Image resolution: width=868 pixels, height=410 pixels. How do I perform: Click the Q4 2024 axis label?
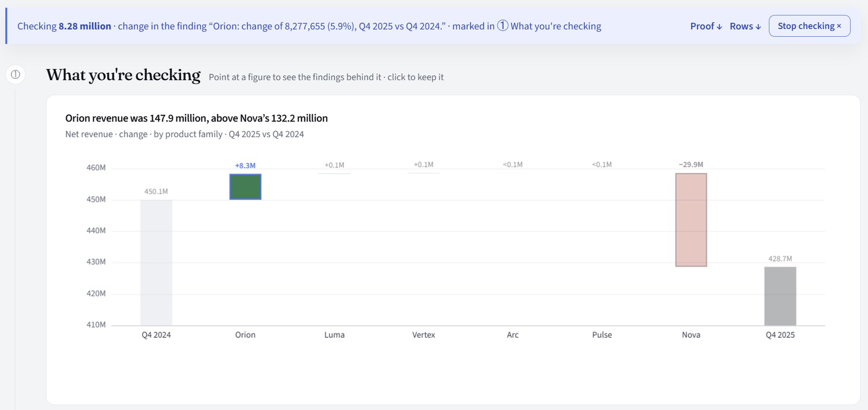pyautogui.click(x=156, y=335)
